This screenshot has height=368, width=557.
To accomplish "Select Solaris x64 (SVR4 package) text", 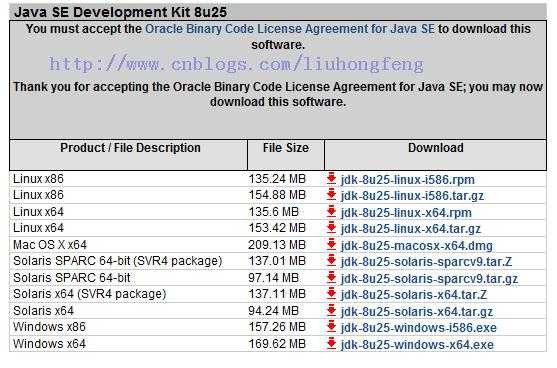I will click(90, 294).
